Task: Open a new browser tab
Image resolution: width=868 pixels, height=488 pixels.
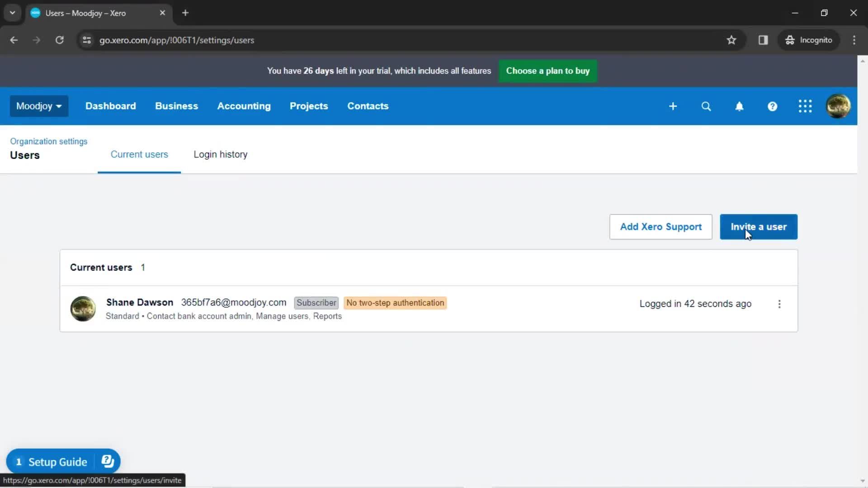Action: coord(185,13)
